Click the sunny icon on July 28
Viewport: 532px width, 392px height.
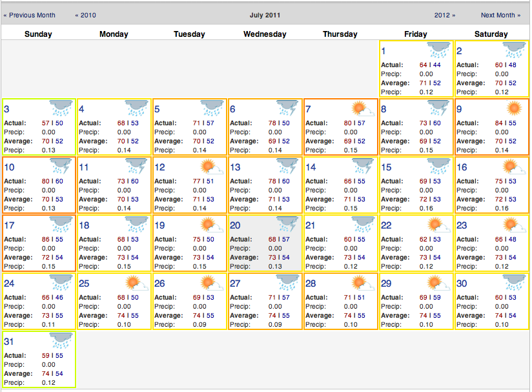(x=362, y=283)
